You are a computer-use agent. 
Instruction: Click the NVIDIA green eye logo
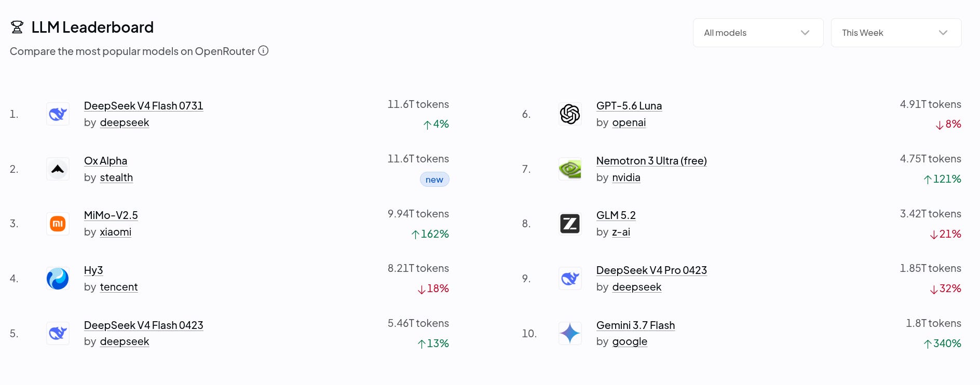click(x=570, y=169)
